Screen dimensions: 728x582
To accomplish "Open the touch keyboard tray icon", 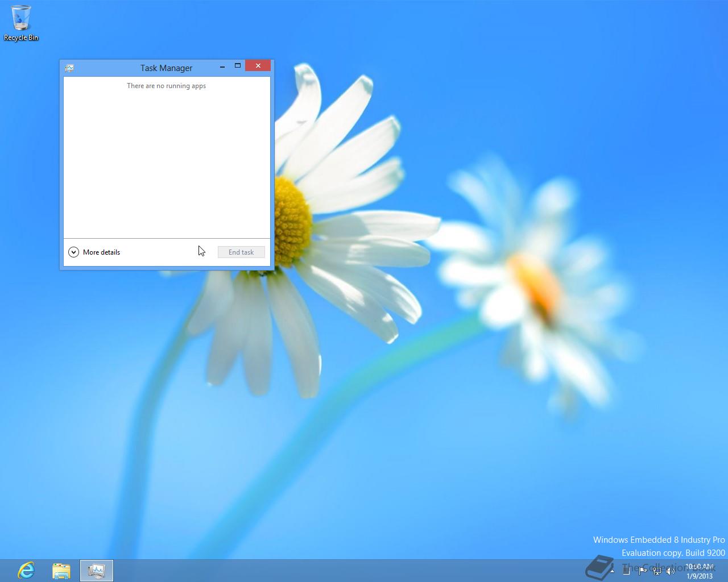I will [x=626, y=570].
